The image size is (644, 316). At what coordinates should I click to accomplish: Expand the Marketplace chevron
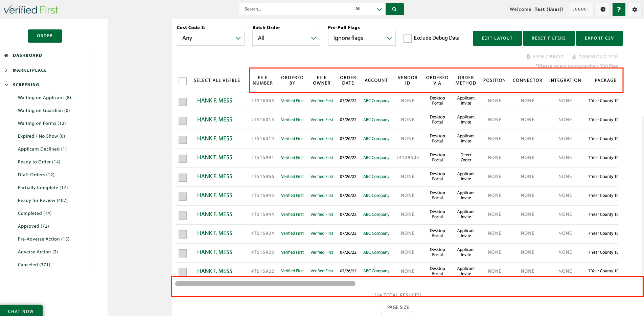(x=6, y=70)
